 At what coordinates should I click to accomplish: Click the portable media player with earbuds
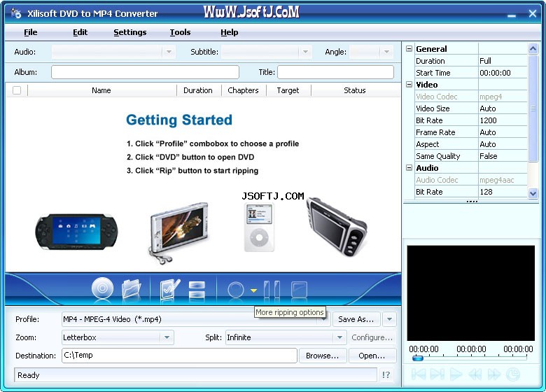(x=179, y=232)
